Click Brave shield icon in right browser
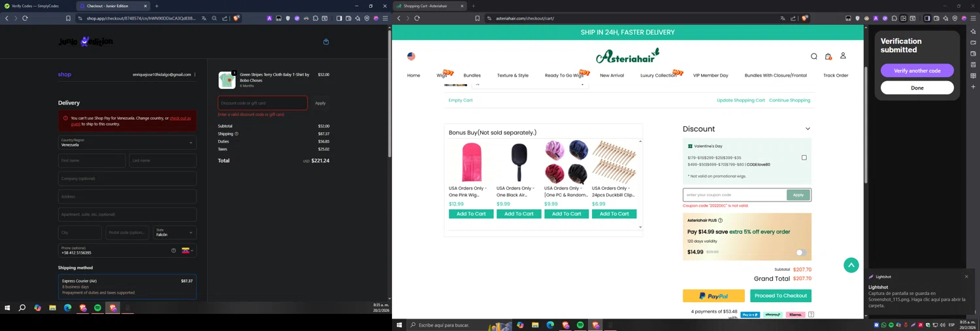 (805, 18)
